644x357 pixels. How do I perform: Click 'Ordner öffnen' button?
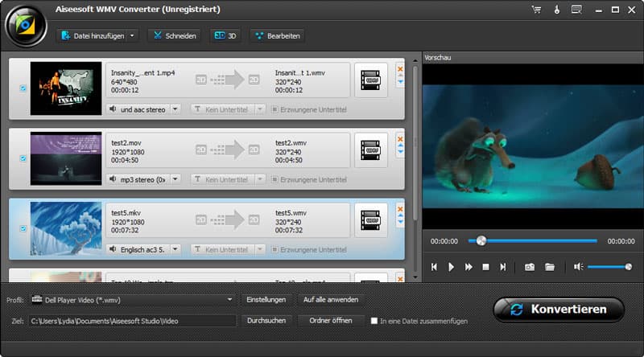331,321
